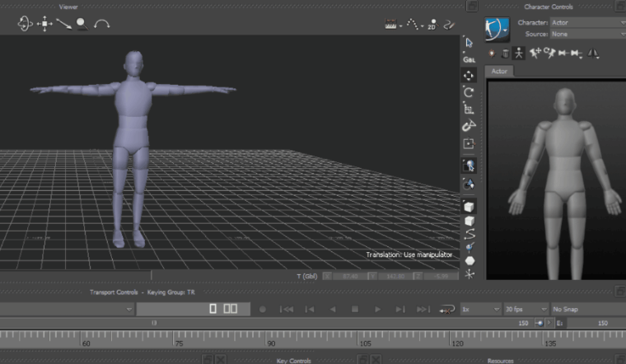The height and width of the screenshot is (364, 626).
Task: Activate the Translate move tool
Action: pos(469,76)
